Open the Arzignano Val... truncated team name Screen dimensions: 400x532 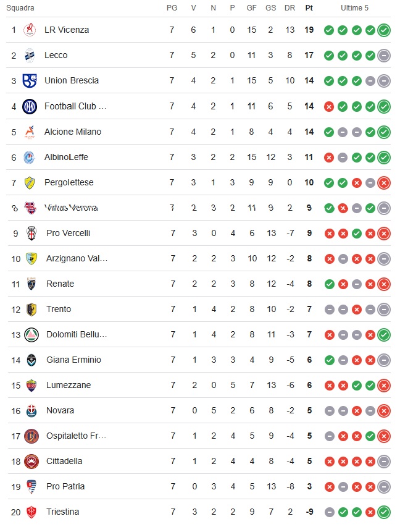pos(77,258)
